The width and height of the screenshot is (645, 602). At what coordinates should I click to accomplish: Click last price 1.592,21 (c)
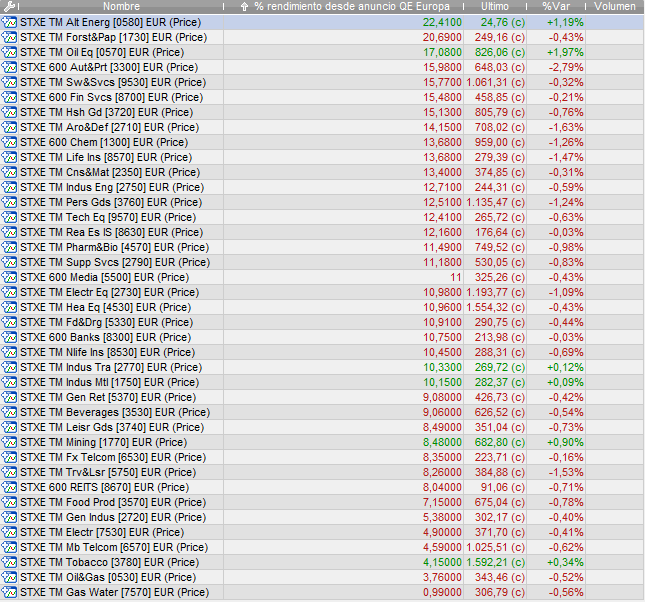(x=496, y=562)
